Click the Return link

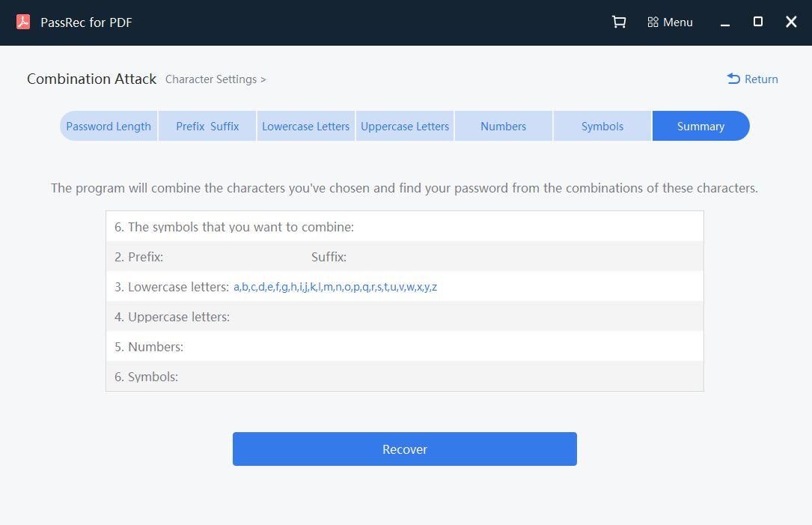coord(752,79)
